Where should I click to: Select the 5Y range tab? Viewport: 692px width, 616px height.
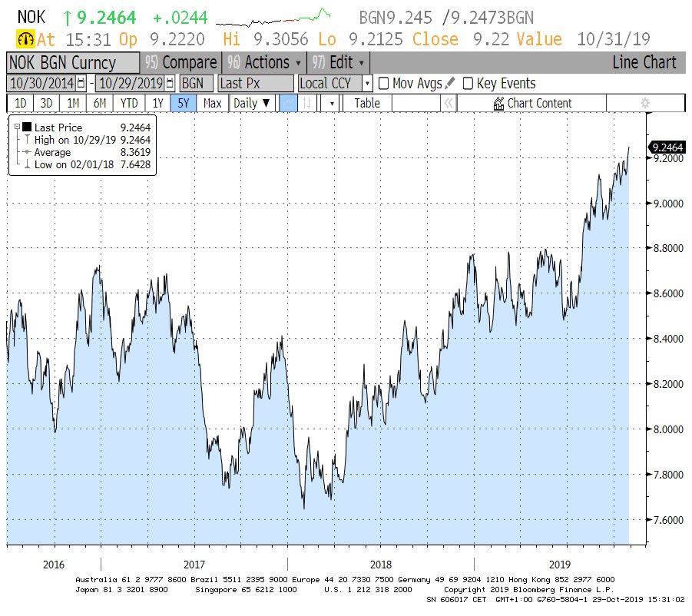(x=184, y=103)
